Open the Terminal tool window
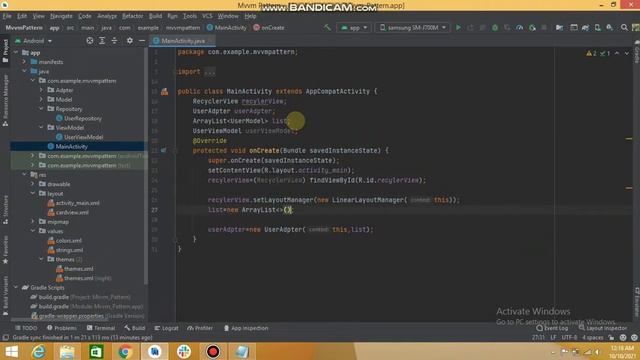 click(101, 328)
